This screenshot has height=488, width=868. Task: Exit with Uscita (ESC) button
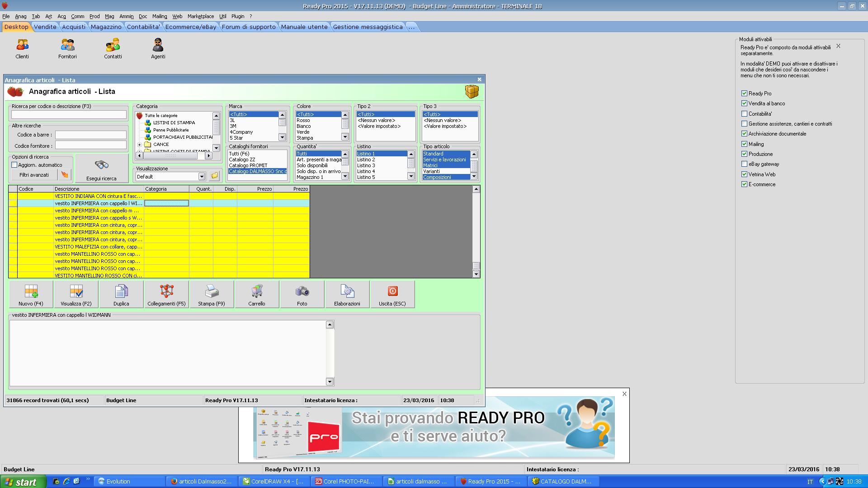393,295
